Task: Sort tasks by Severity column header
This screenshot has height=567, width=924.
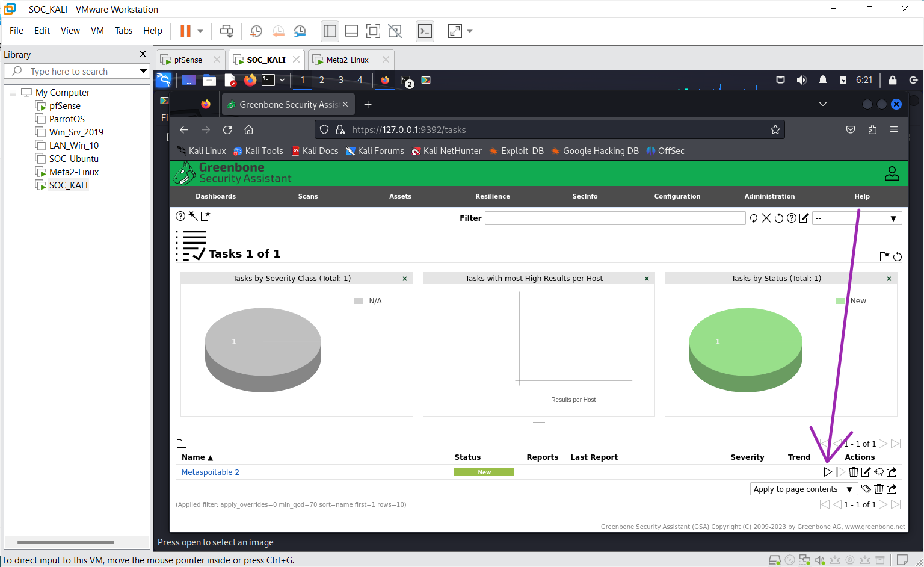Action: click(747, 457)
